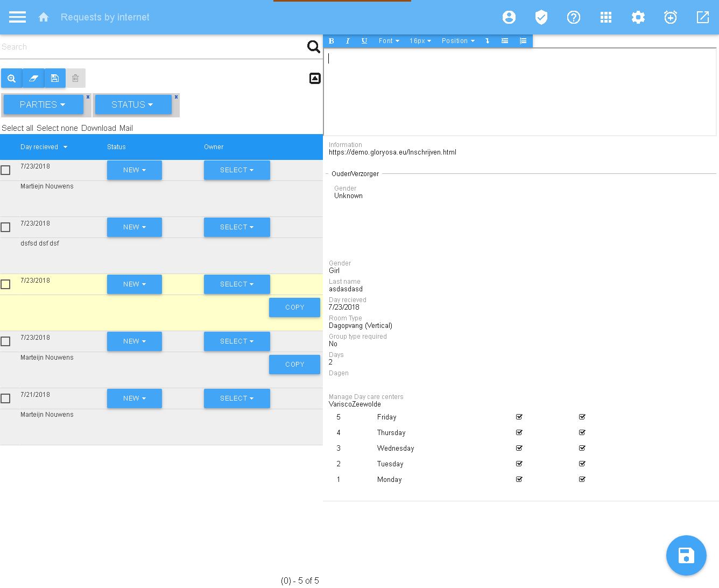Viewport: 719px width, 588px height.
Task: Click the eraser clear filter button
Action: click(x=33, y=78)
